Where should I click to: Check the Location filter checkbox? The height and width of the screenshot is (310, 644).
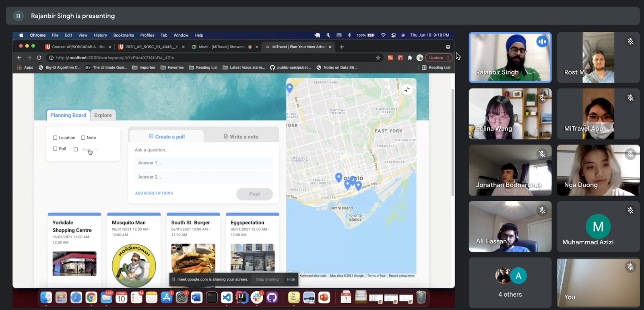(55, 138)
